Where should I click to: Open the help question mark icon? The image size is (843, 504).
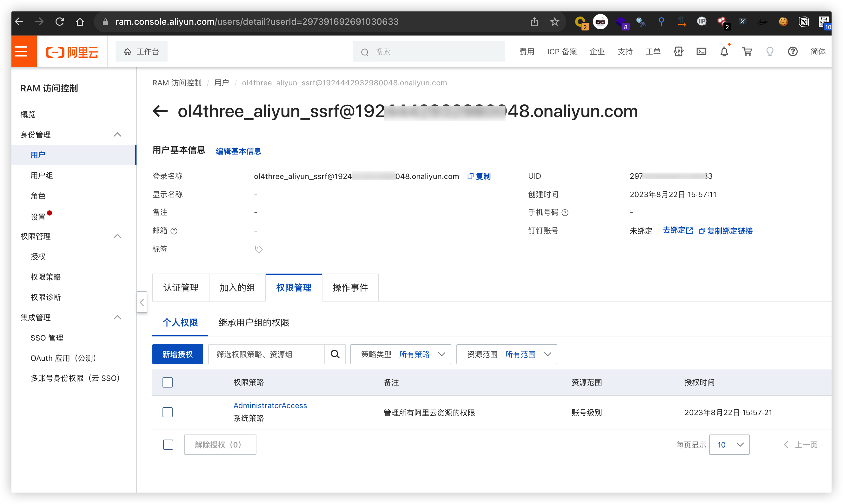click(793, 52)
